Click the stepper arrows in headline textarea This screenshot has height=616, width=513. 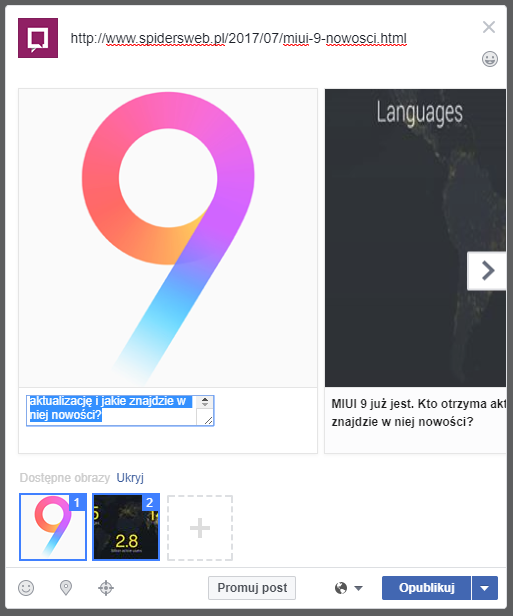coord(205,402)
